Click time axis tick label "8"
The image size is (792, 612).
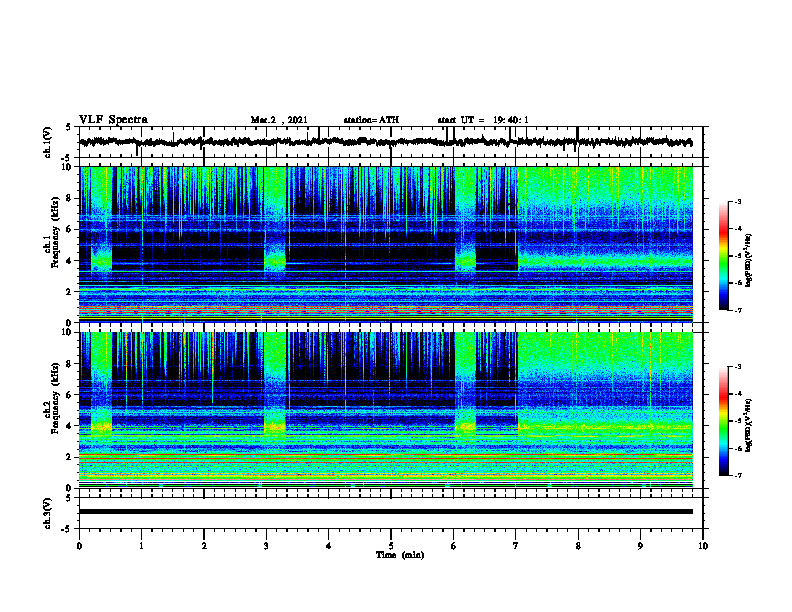(578, 546)
